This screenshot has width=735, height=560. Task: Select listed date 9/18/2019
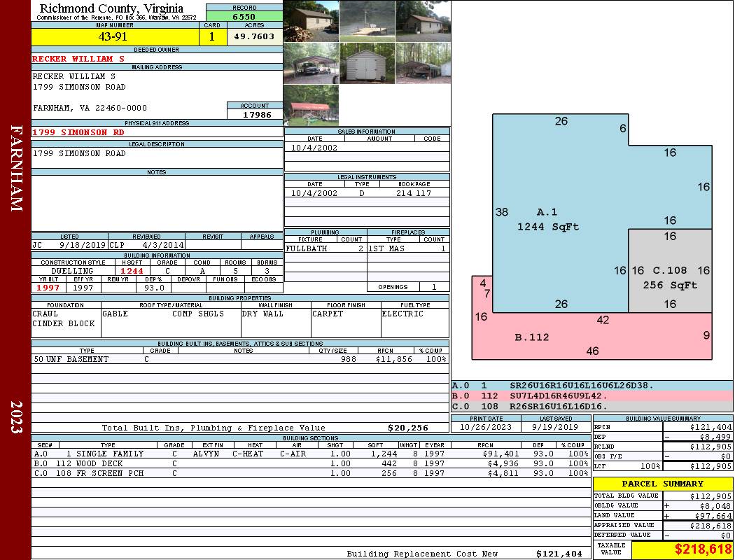tap(82, 244)
